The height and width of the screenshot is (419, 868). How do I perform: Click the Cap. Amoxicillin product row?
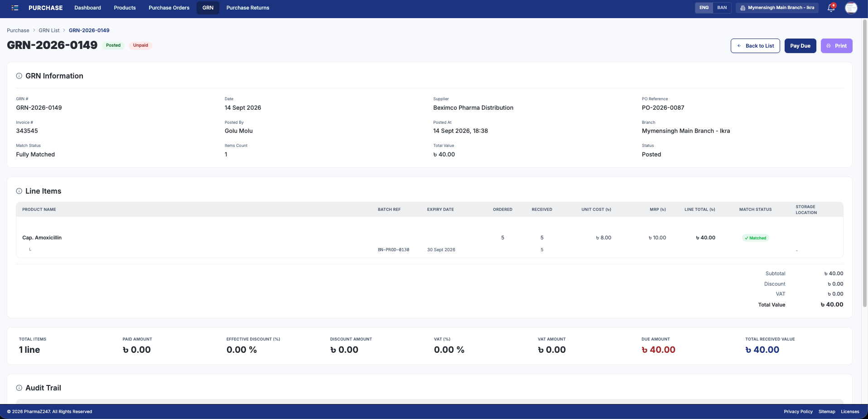coord(429,238)
